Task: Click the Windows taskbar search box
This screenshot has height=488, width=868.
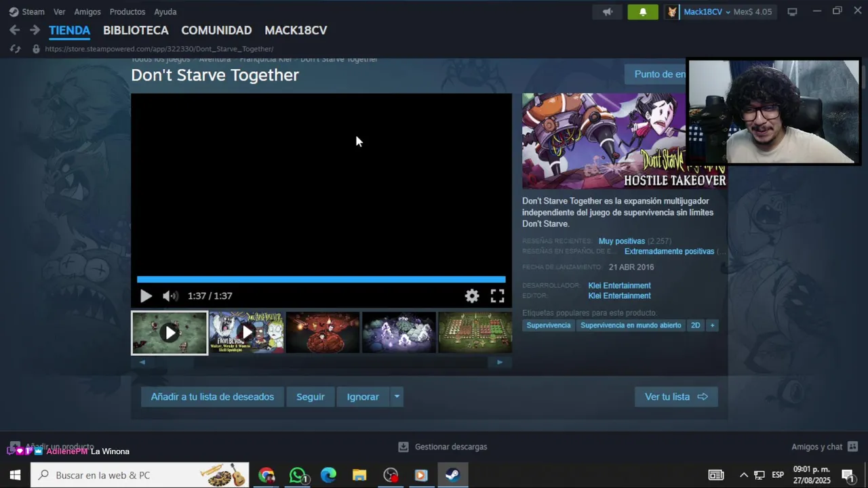Action: pyautogui.click(x=140, y=475)
